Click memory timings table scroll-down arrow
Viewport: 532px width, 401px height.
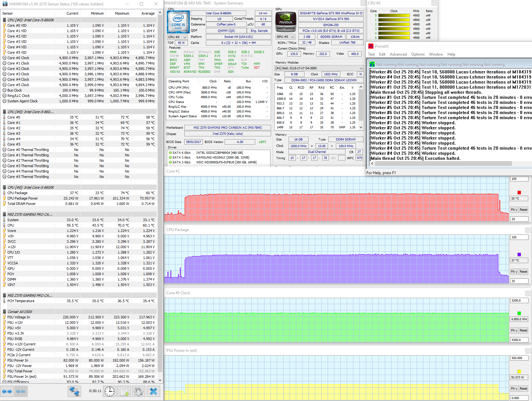click(x=361, y=127)
